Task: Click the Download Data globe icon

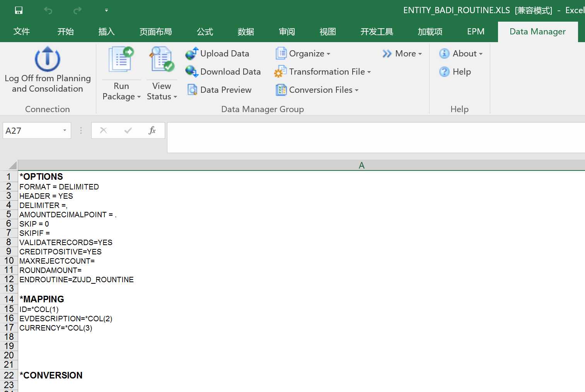Action: (x=192, y=72)
